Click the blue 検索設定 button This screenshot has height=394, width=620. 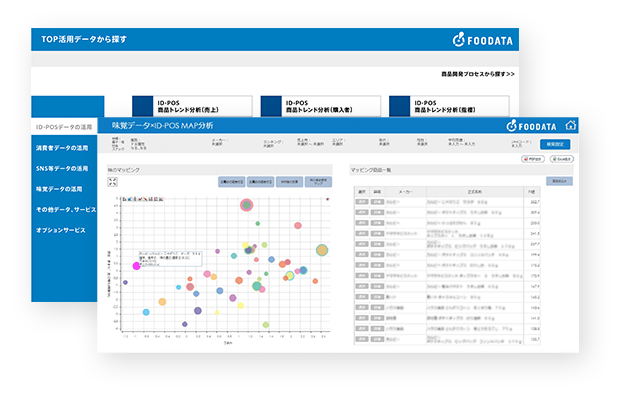555,144
